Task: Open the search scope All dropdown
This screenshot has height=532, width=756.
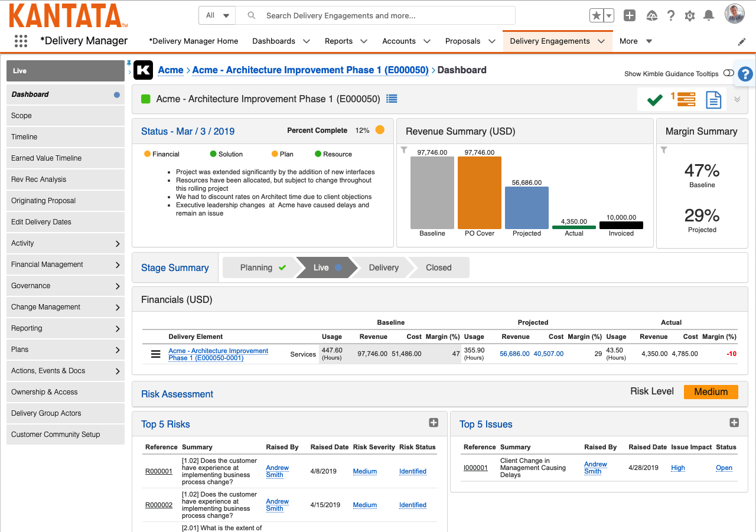Action: click(x=217, y=16)
